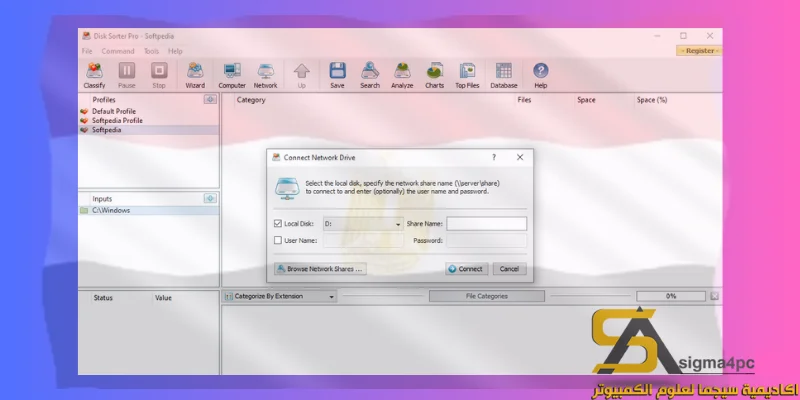Enable the User Name checkbox
This screenshot has width=800, height=400.
pyautogui.click(x=278, y=240)
